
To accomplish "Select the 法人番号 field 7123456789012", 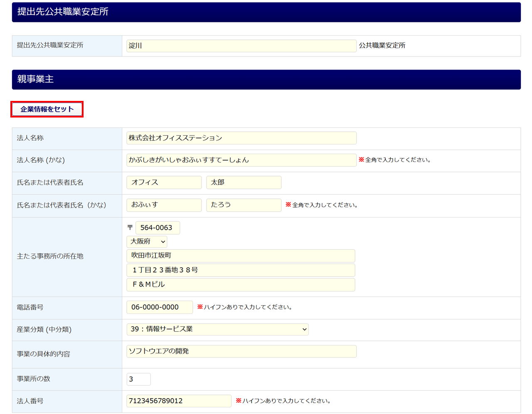I will pos(179,401).
